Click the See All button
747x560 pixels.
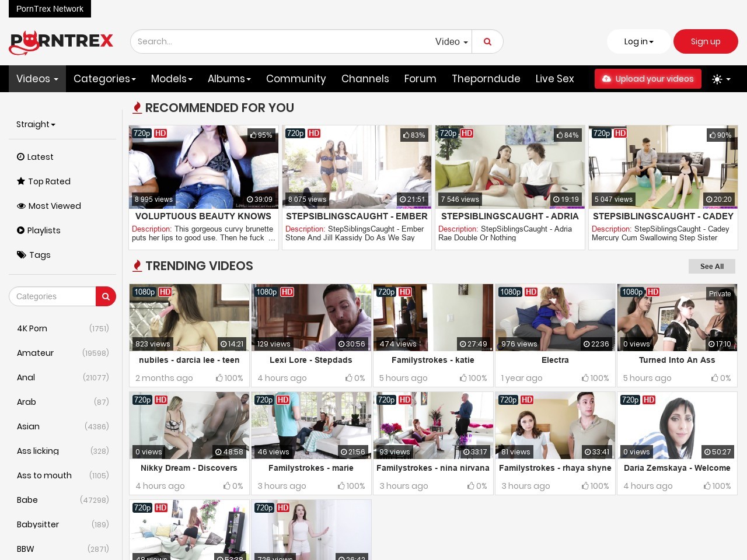click(711, 266)
